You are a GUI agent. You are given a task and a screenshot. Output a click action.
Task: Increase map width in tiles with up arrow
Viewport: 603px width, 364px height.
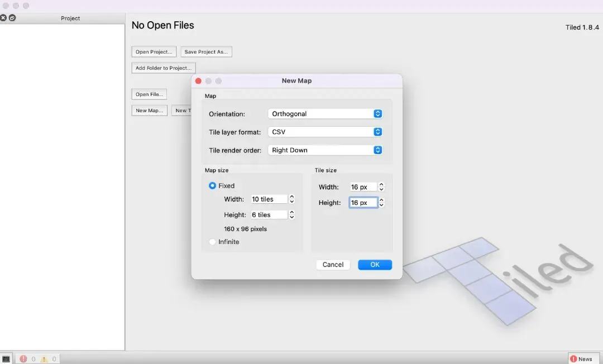[292, 197]
